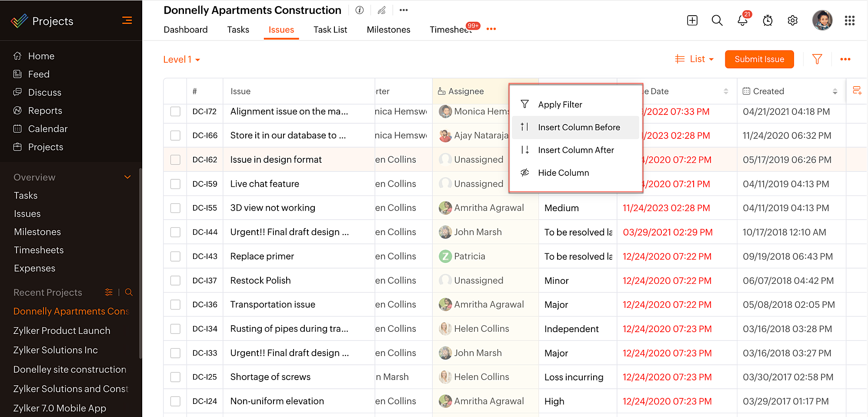This screenshot has height=417, width=868.
Task: Click the Home icon in sidebar
Action: point(17,56)
